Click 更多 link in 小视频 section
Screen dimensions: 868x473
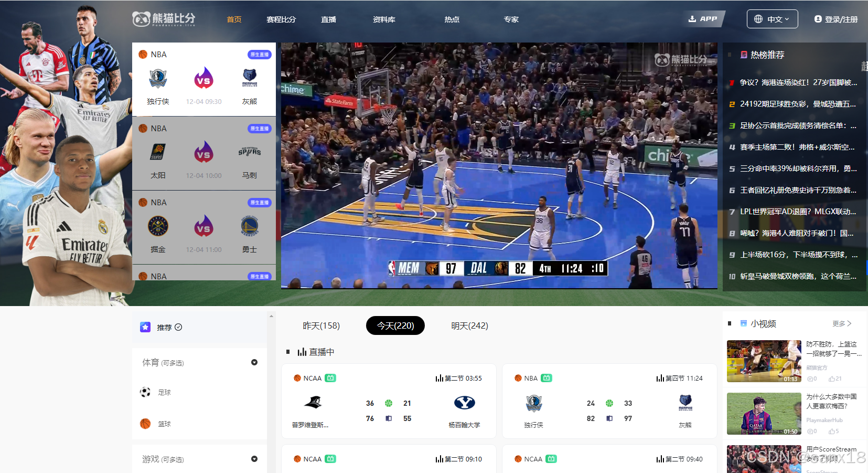(842, 324)
